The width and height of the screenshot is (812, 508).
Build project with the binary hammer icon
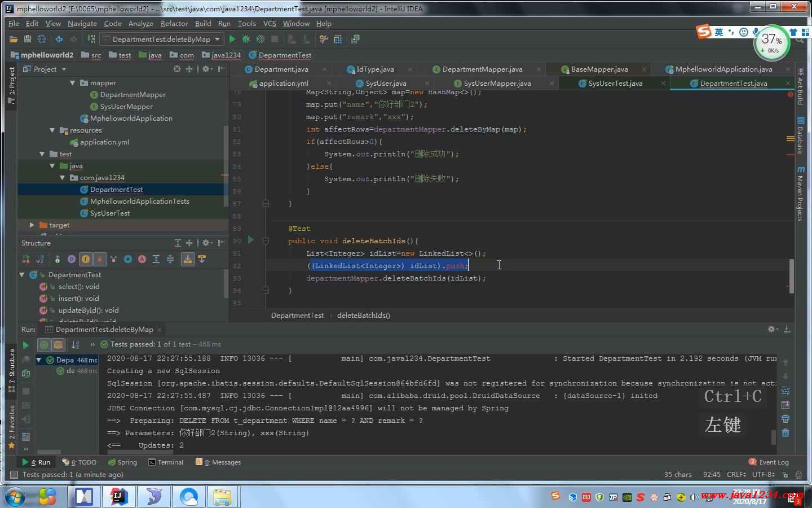[91, 39]
